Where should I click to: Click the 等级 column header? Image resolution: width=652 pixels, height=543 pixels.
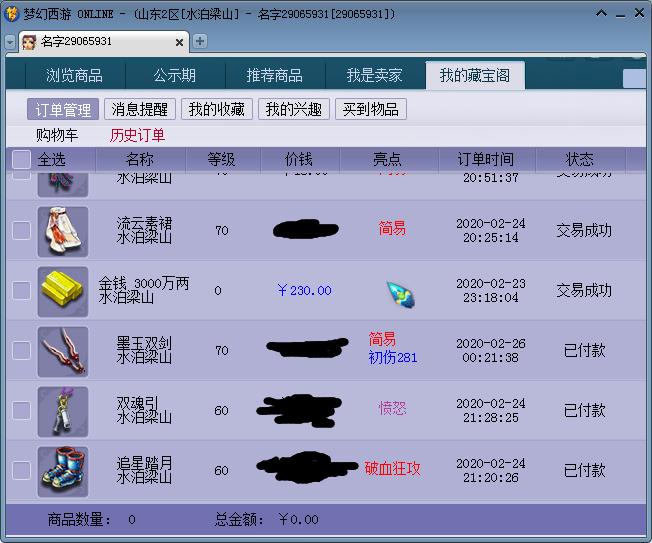[221, 160]
